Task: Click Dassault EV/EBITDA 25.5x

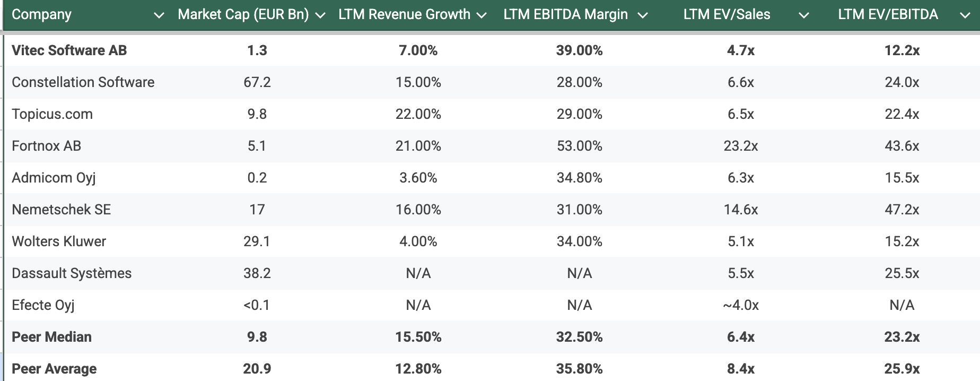Action: coord(902,273)
